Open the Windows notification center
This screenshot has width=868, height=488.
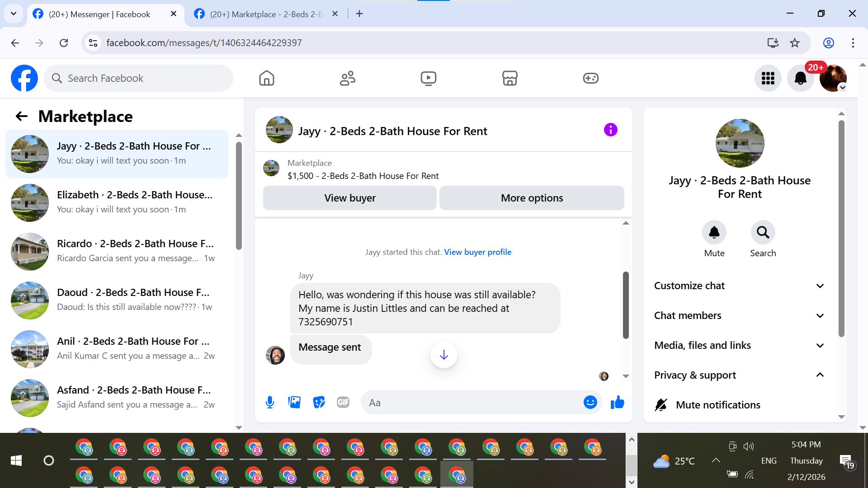847,461
